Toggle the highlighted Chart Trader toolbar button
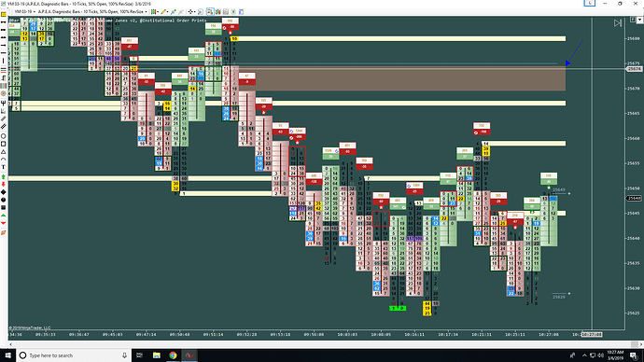Screen dimensions: 644x362 [x=210, y=11]
